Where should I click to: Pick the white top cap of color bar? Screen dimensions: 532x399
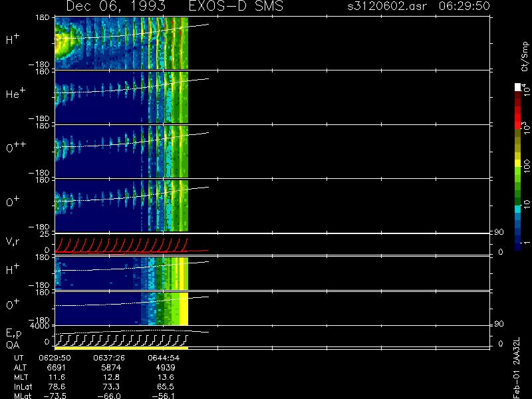click(x=518, y=87)
